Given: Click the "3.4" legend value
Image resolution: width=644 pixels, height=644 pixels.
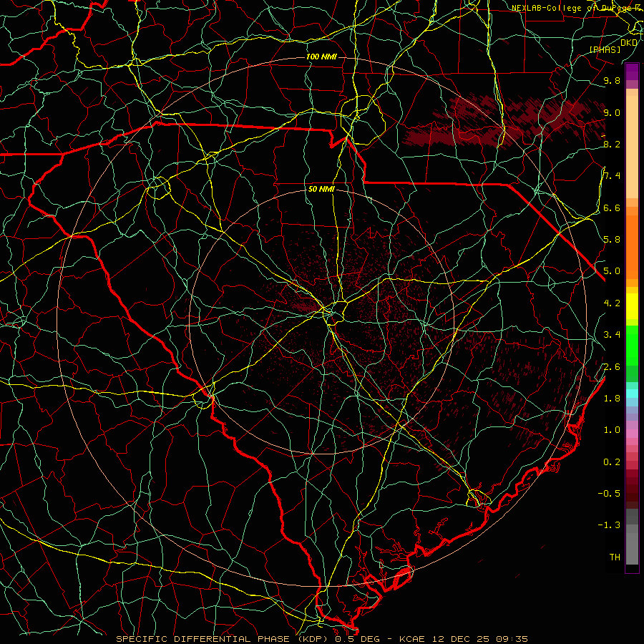Looking at the screenshot, I should (612, 335).
